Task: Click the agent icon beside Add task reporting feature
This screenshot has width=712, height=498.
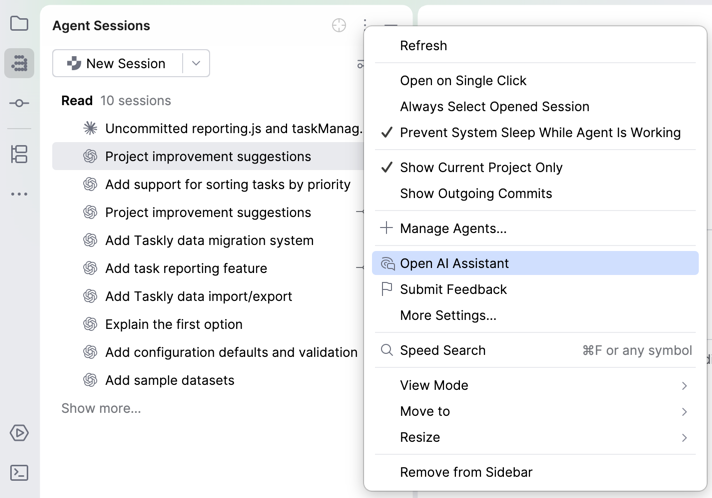Action: tap(90, 268)
